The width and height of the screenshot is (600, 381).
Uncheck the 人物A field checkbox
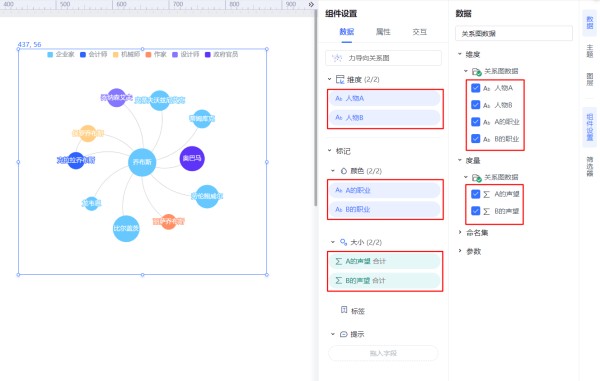(x=476, y=88)
